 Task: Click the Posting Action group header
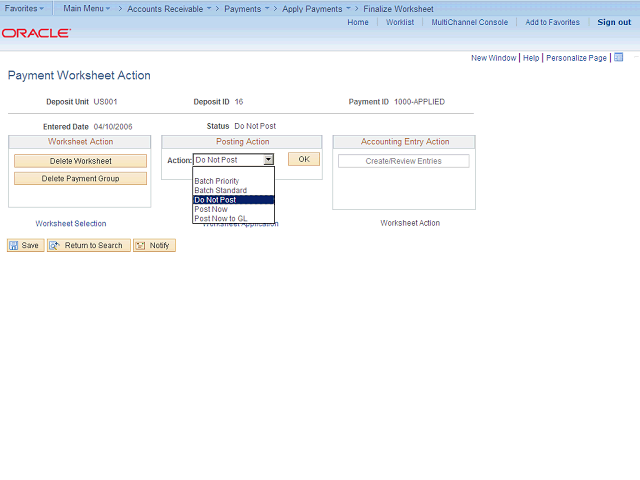pyautogui.click(x=242, y=142)
